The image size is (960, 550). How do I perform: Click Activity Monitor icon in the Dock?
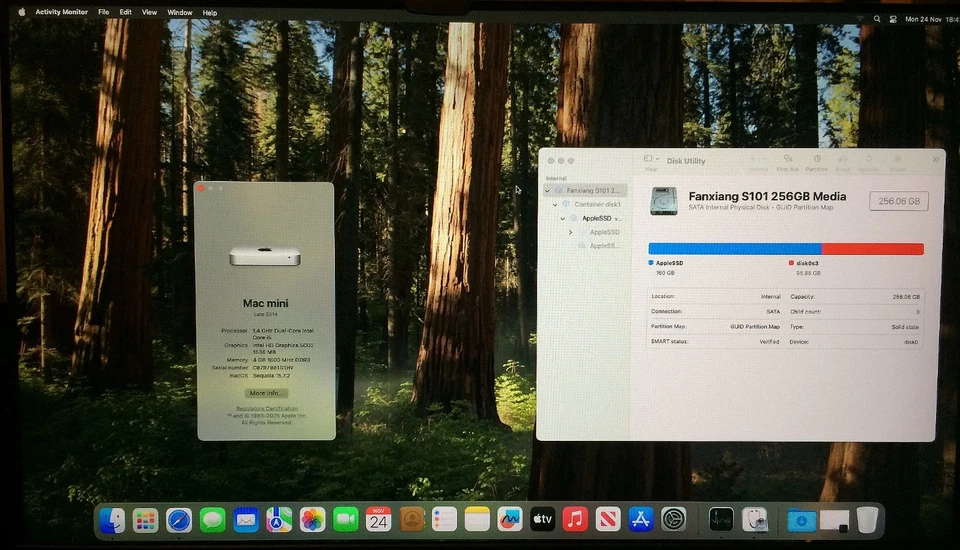pos(721,520)
